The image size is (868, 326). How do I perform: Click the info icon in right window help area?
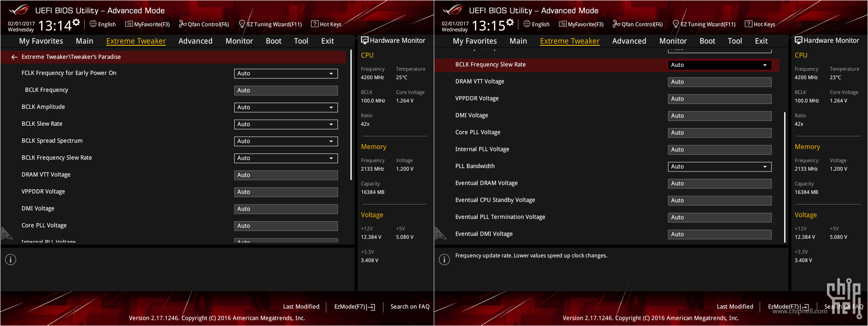click(x=444, y=260)
